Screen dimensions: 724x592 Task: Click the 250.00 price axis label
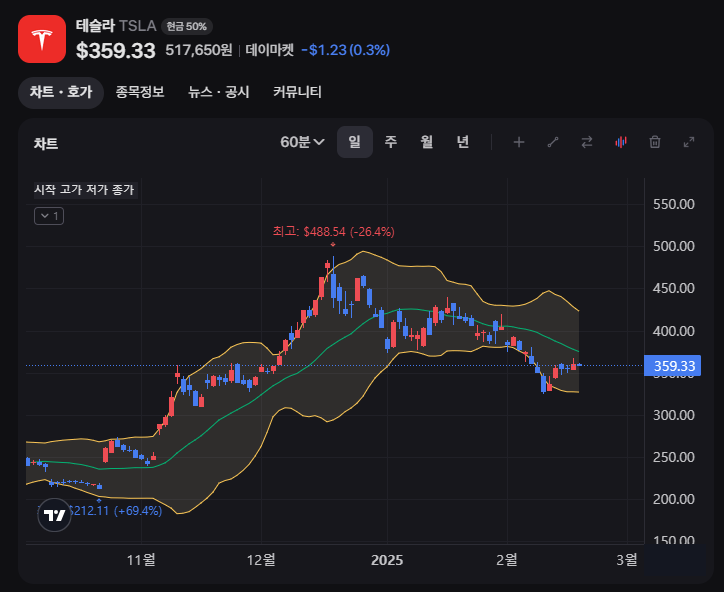coord(674,457)
